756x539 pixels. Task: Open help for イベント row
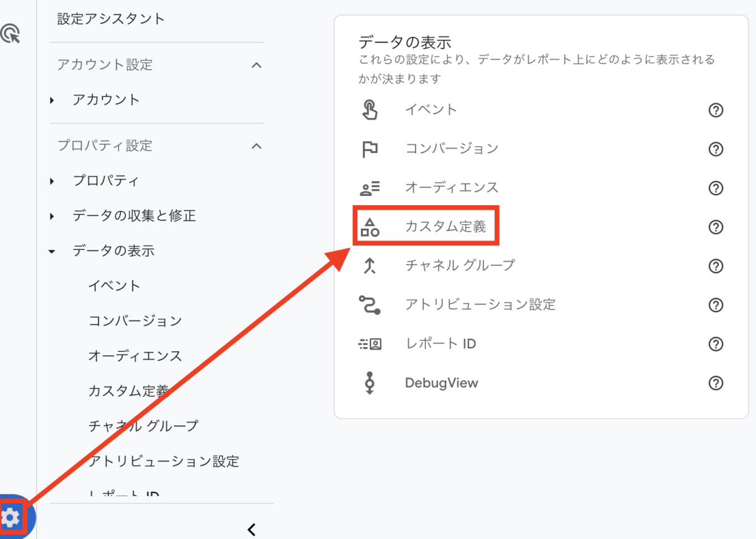716,110
